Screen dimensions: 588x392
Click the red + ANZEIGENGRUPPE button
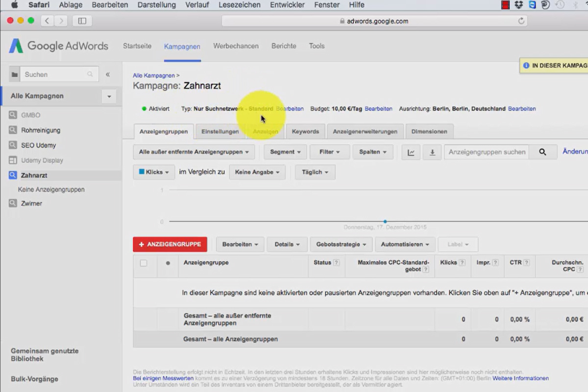coord(170,245)
